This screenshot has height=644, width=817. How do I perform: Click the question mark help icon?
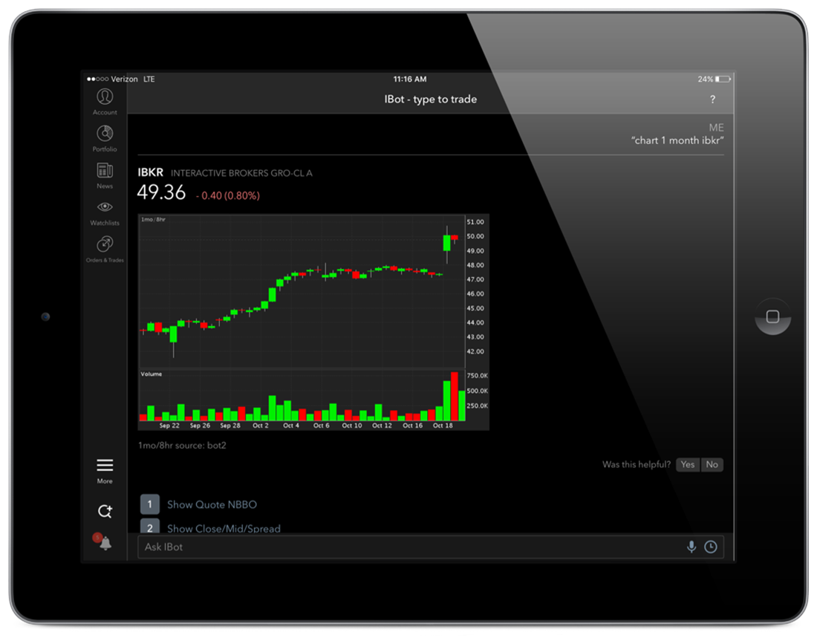pyautogui.click(x=712, y=100)
